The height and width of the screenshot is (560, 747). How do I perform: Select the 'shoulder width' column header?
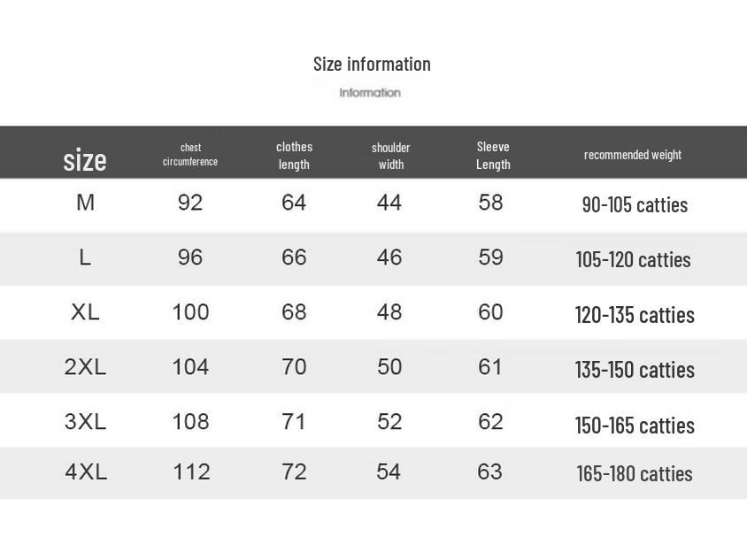[390, 156]
